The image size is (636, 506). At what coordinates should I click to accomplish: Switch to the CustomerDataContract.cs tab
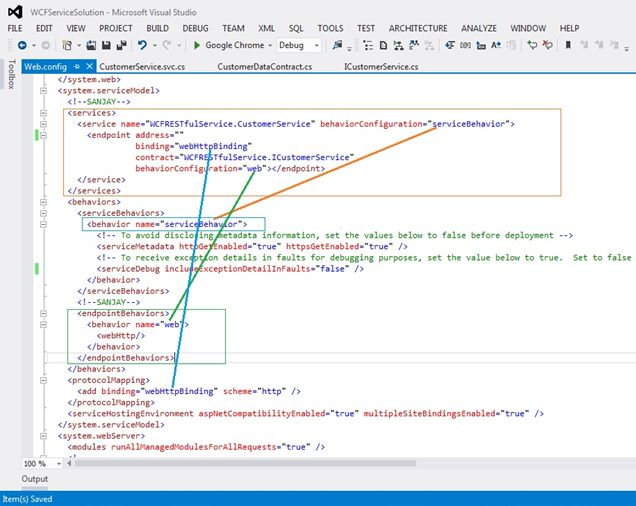coord(264,67)
